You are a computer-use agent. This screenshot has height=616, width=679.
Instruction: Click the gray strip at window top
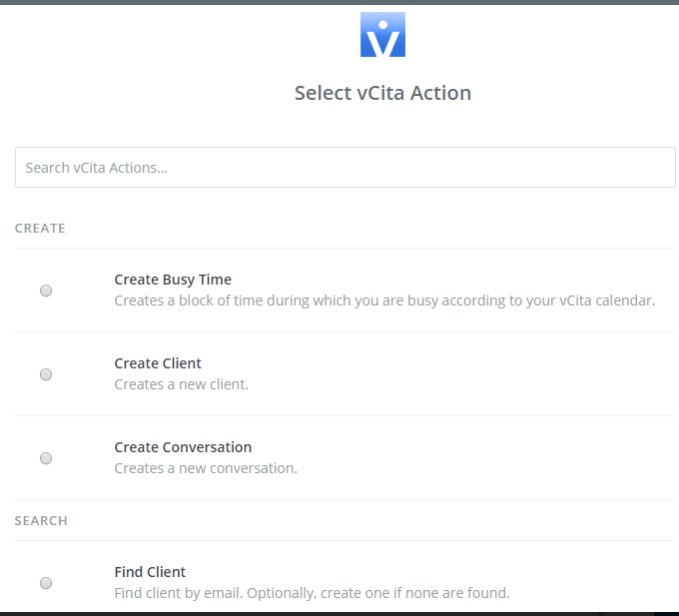[339, 2]
